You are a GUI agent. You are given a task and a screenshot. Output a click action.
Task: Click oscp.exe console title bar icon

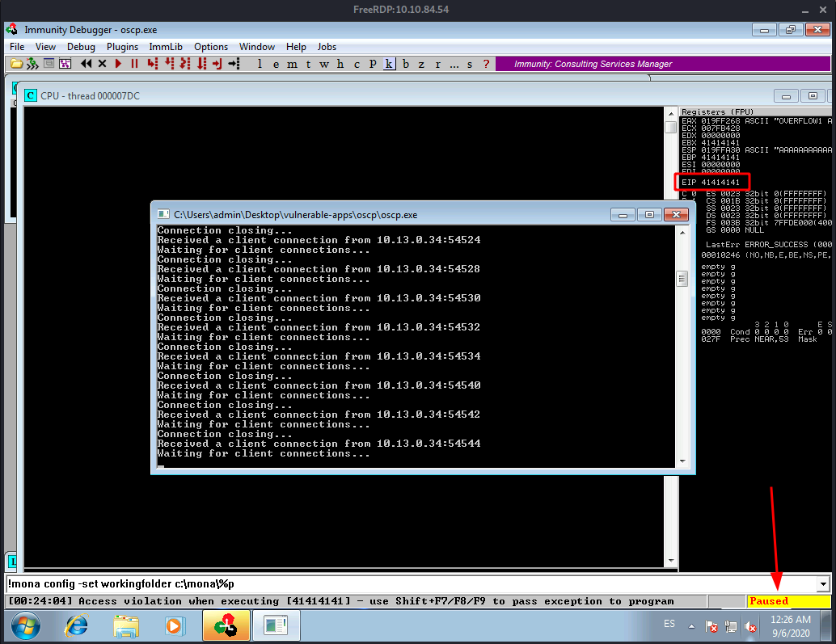(163, 214)
